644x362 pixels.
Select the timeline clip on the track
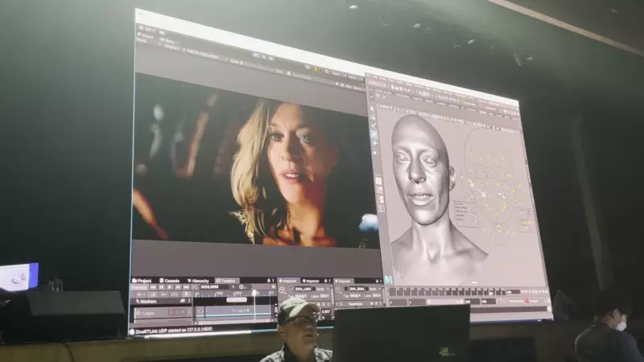pos(233,312)
